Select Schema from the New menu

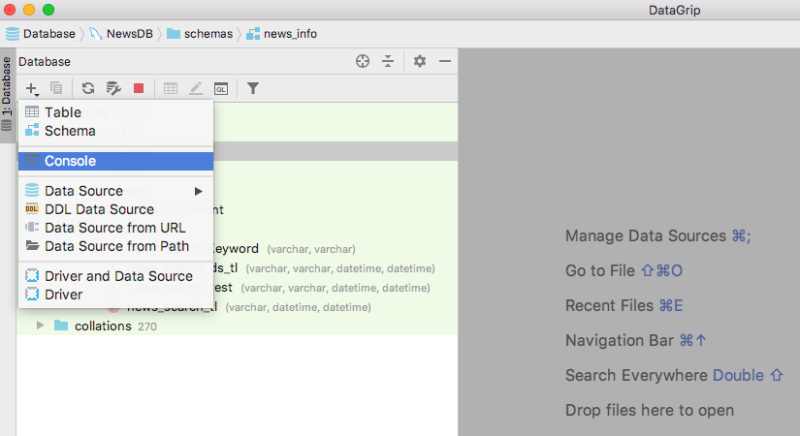115,131
